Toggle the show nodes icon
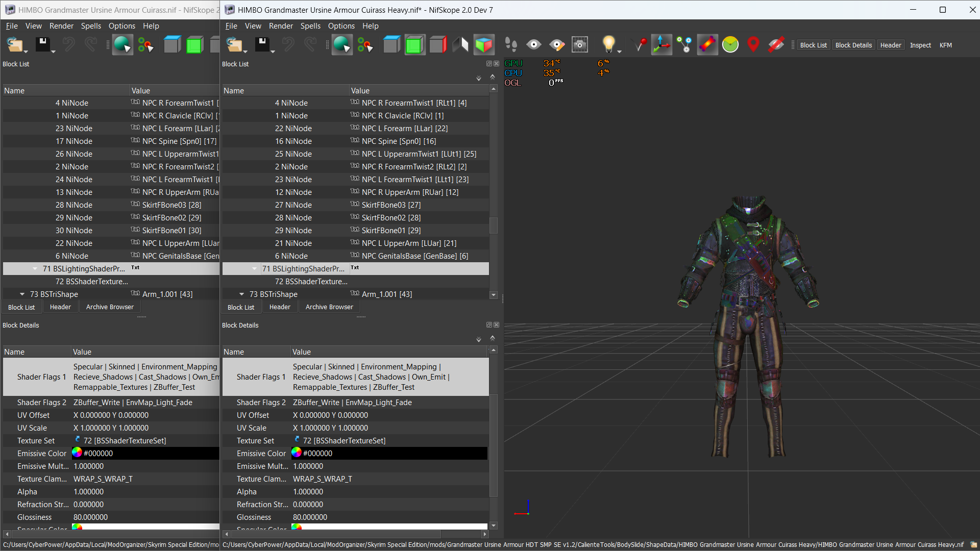Image resolution: width=980 pixels, height=551 pixels. coord(684,45)
